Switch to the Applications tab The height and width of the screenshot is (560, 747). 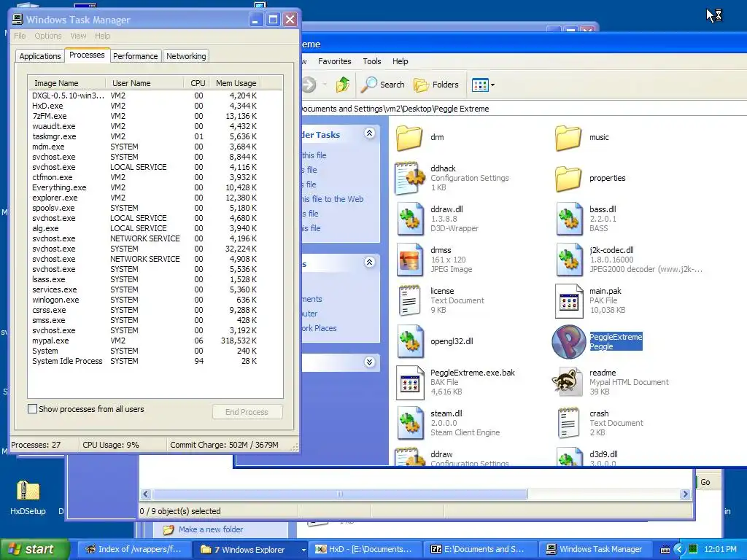click(x=40, y=56)
